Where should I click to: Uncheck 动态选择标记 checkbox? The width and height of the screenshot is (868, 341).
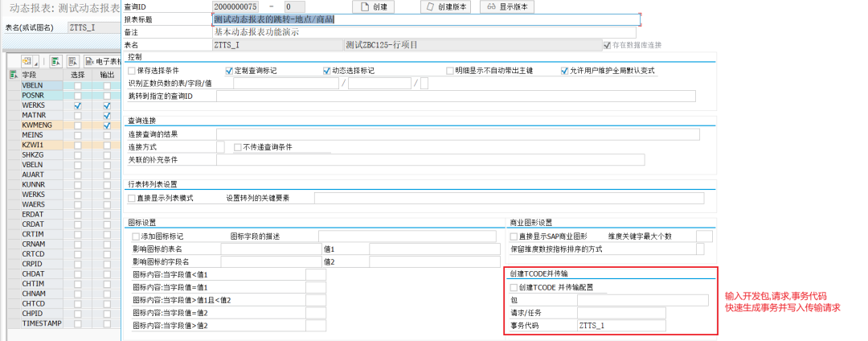[x=326, y=71]
